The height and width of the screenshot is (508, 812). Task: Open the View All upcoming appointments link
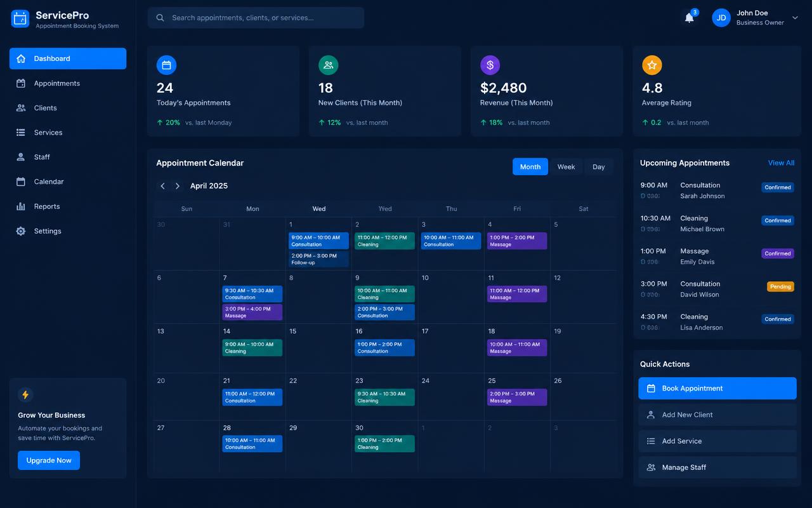(781, 163)
